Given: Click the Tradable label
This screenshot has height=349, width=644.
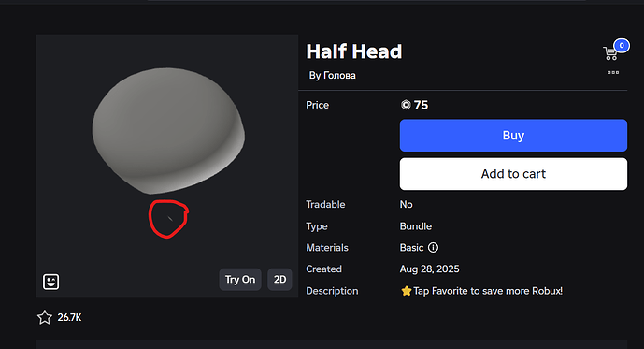Looking at the screenshot, I should click(x=325, y=204).
